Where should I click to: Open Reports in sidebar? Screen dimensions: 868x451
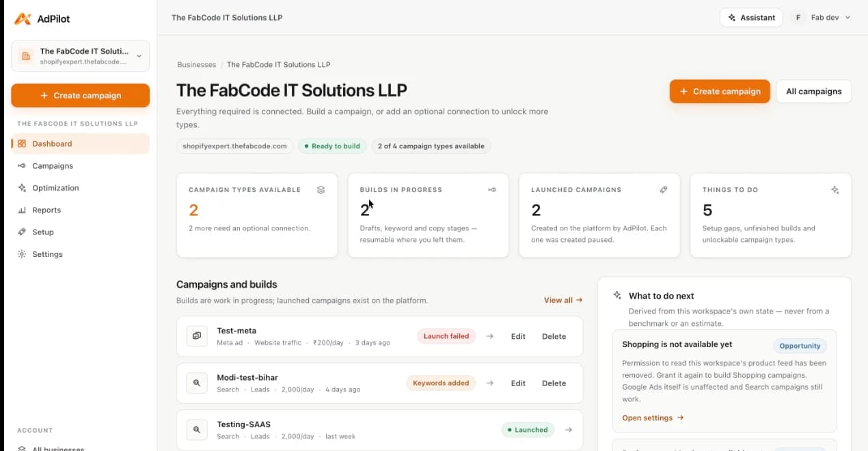[x=80, y=210]
